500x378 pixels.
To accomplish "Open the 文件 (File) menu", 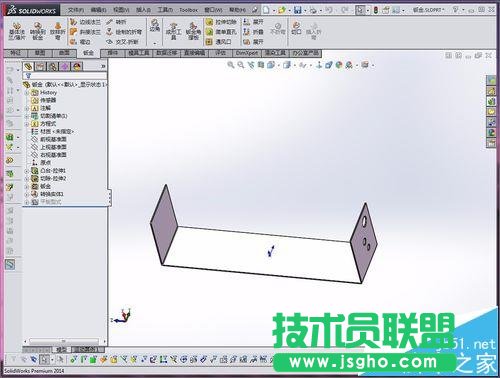I will [x=76, y=10].
